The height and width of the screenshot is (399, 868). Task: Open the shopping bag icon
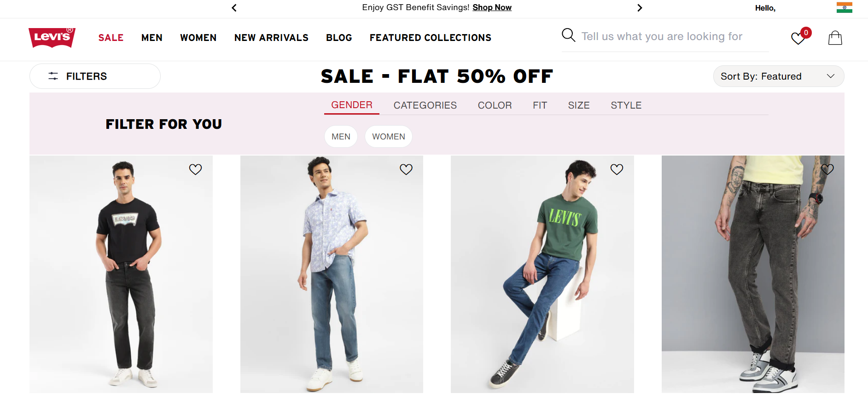(x=835, y=38)
